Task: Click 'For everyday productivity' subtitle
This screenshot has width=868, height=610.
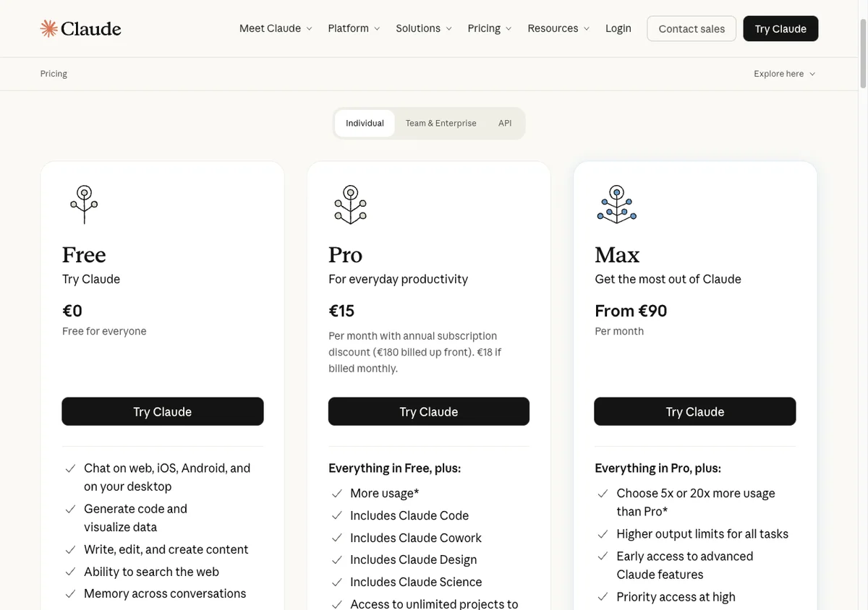Action: pos(398,279)
